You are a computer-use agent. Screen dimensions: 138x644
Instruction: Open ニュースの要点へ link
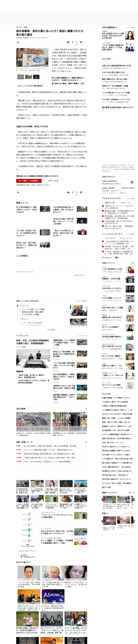pos(82,301)
